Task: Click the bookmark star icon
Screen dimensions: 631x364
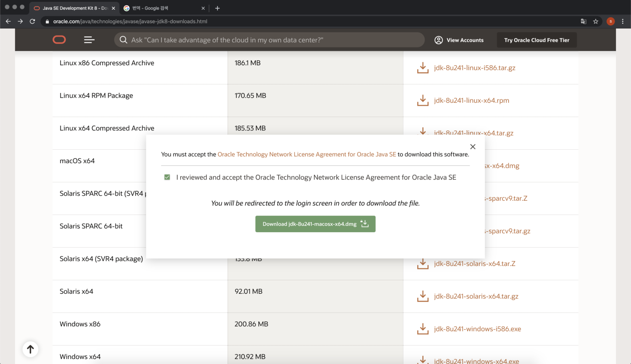Action: click(x=596, y=21)
